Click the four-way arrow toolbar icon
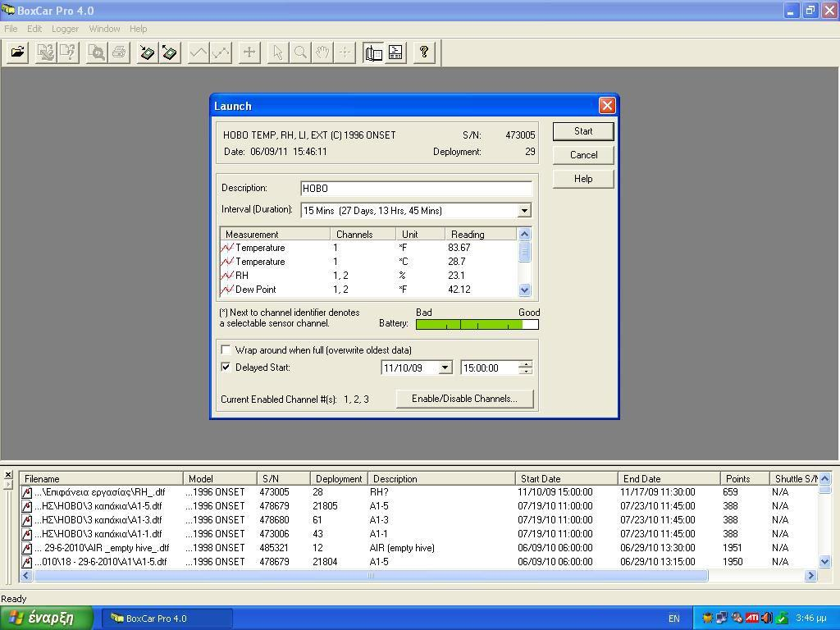Screen dimensions: 840x630 249,52
